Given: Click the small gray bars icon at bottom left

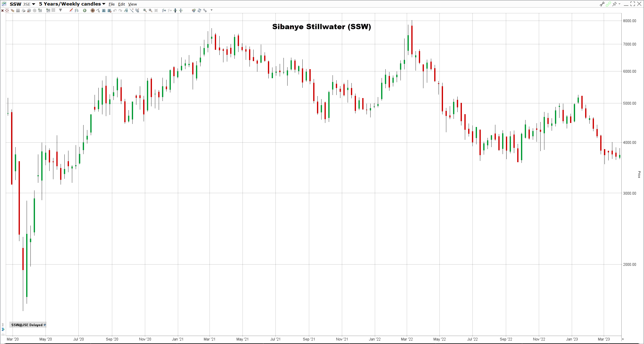Looking at the screenshot, I should coord(3,334).
